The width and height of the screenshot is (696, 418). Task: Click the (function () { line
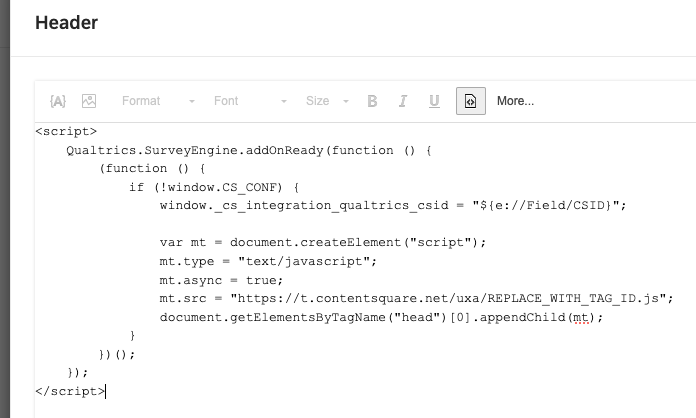pos(152,169)
